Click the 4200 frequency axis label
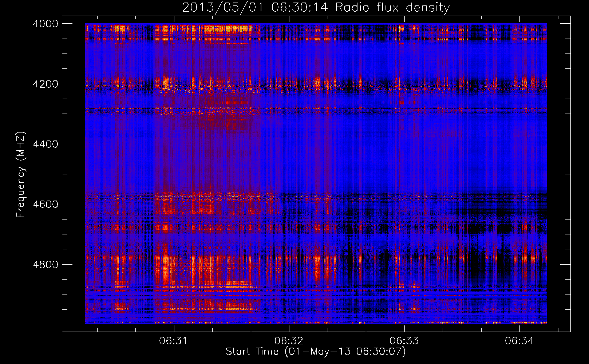Viewport: 589px width, 364px height. point(46,84)
